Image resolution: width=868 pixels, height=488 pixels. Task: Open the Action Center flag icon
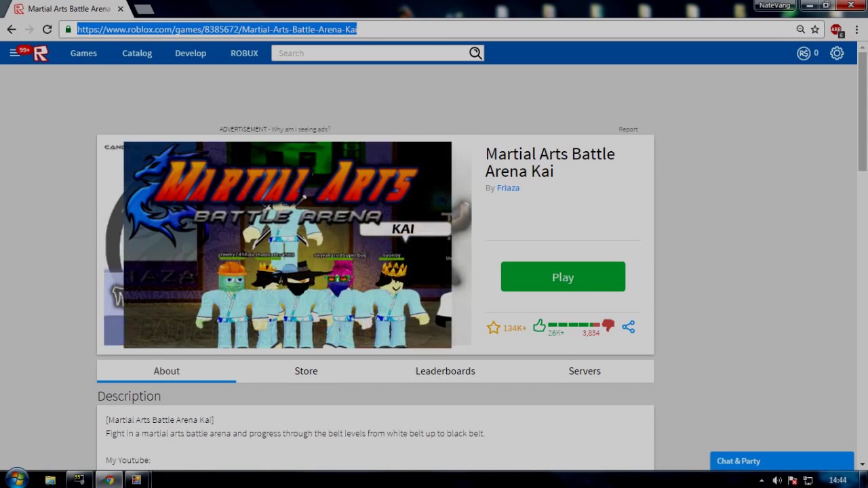pos(792,480)
